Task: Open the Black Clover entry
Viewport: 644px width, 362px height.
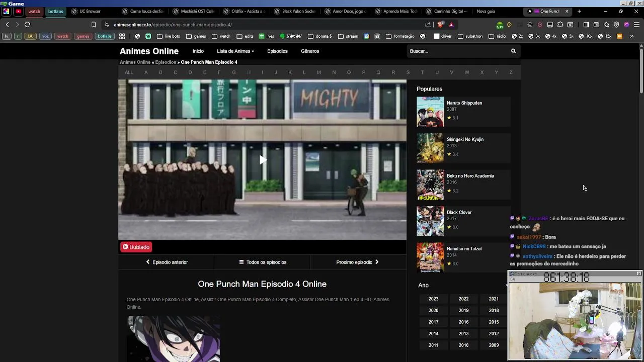Action: tap(463, 221)
